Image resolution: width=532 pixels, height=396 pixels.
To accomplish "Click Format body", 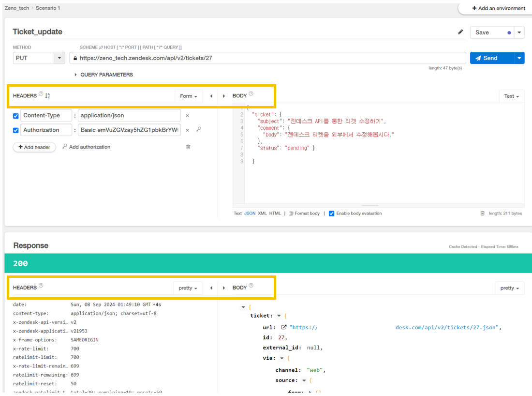I will (304, 213).
